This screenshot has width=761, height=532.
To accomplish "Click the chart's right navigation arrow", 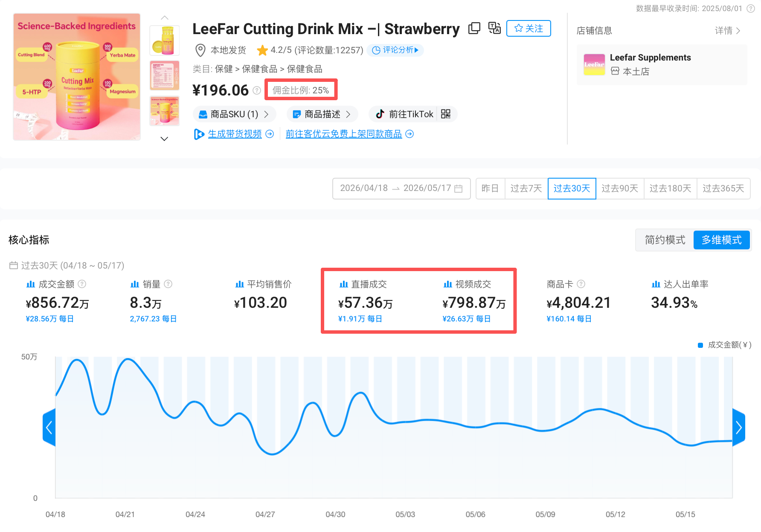I will tap(739, 428).
